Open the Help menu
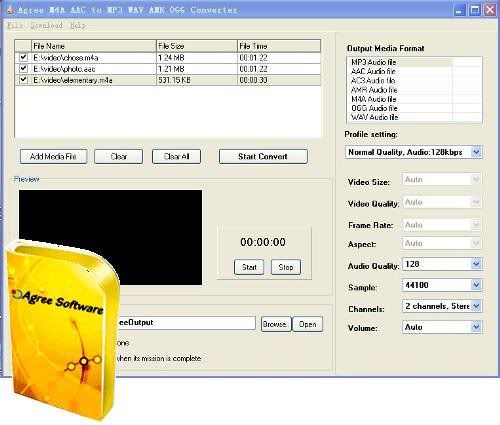This screenshot has height=425, width=500. 78,25
